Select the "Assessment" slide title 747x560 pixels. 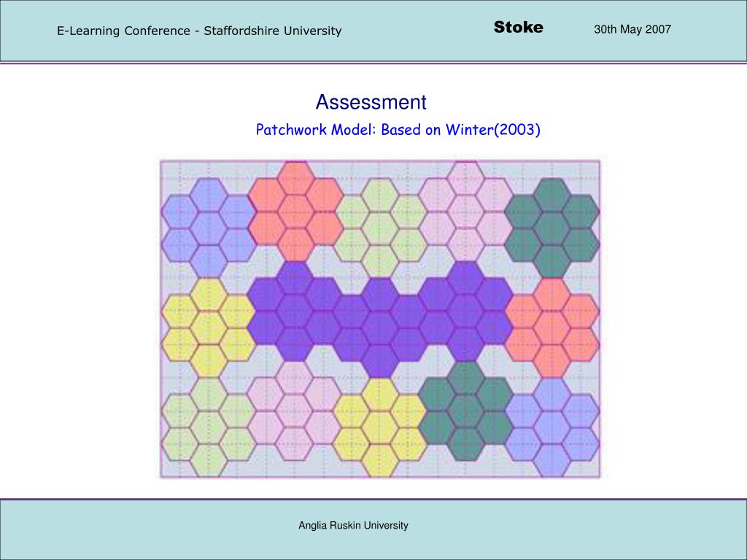click(371, 102)
